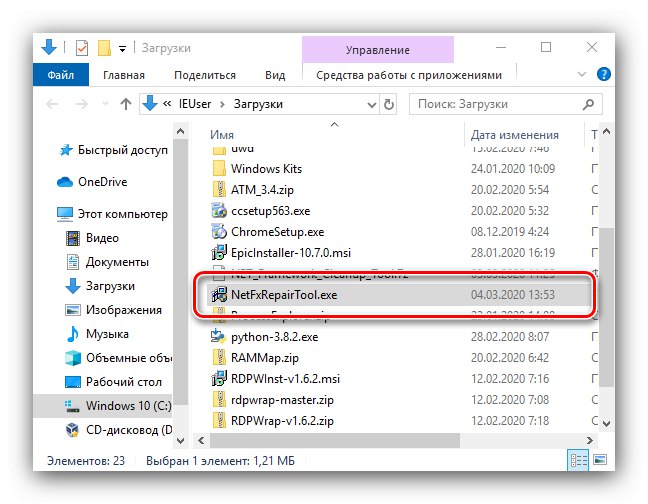The width and height of the screenshot is (648, 504).
Task: Select the NetFxRepairTool.exe file
Action: [284, 295]
